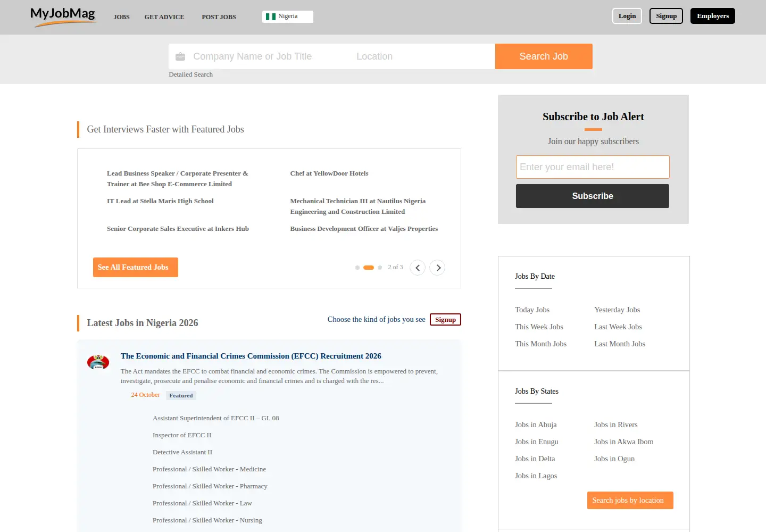Select the third carousel dot indicator
Image resolution: width=766 pixels, height=532 pixels.
coord(380,268)
